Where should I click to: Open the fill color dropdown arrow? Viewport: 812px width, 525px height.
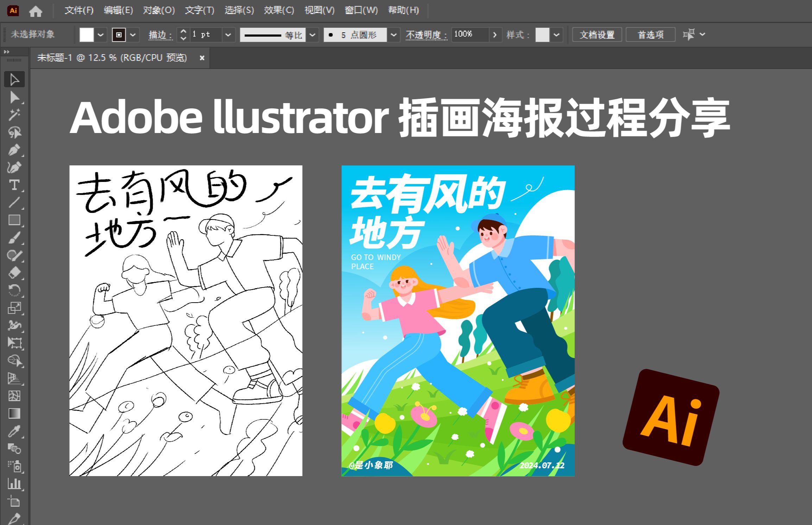point(101,35)
